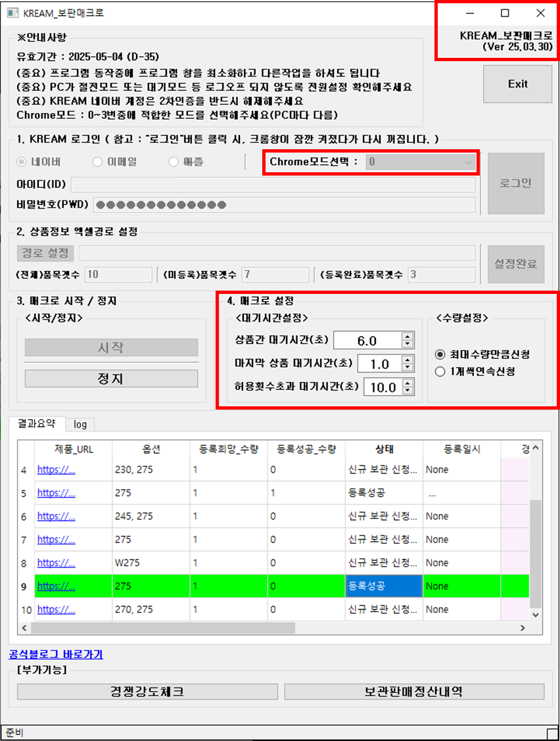Select the 이메일 login radio button
The height and width of the screenshot is (741, 560).
(97, 162)
